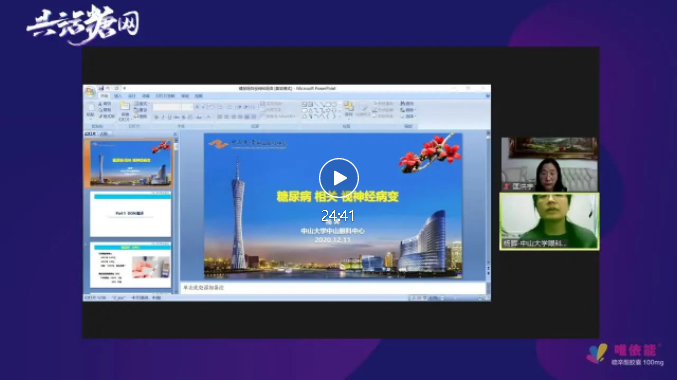Click the Save icon in quick access toolbar
The image size is (678, 380).
click(102, 88)
